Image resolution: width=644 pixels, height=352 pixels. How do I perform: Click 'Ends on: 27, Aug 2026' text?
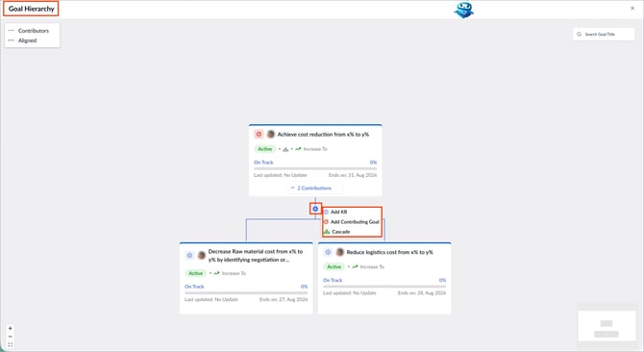tap(284, 299)
